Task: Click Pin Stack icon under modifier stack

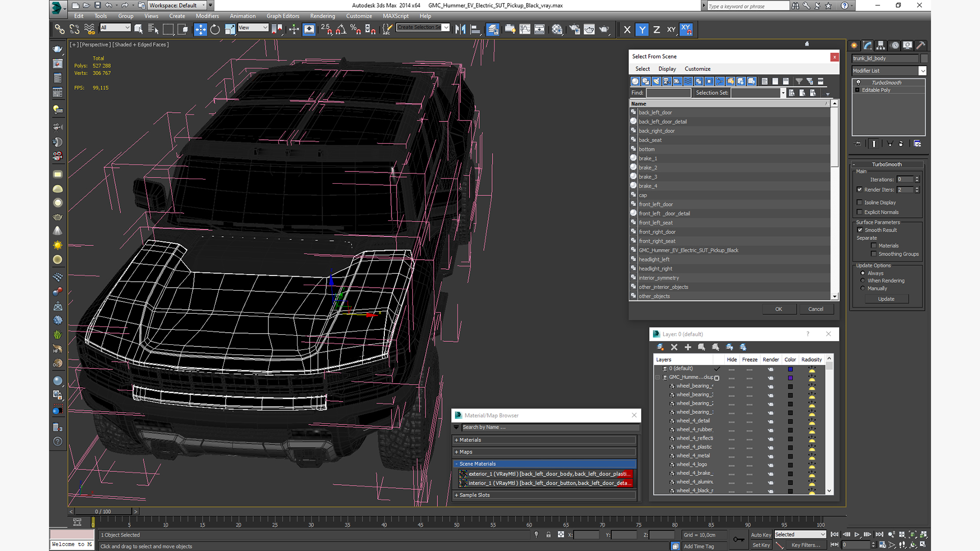Action: [857, 144]
